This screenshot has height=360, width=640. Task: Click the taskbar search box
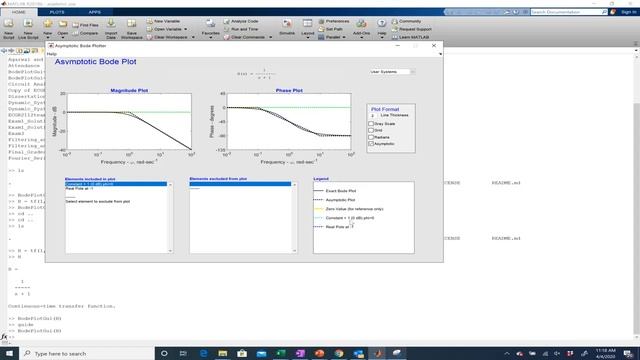click(87, 353)
